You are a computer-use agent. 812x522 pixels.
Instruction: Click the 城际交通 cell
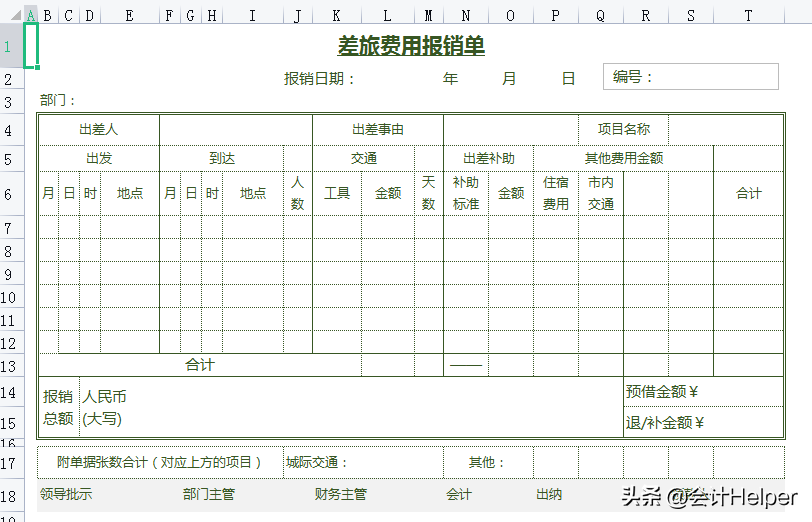364,462
